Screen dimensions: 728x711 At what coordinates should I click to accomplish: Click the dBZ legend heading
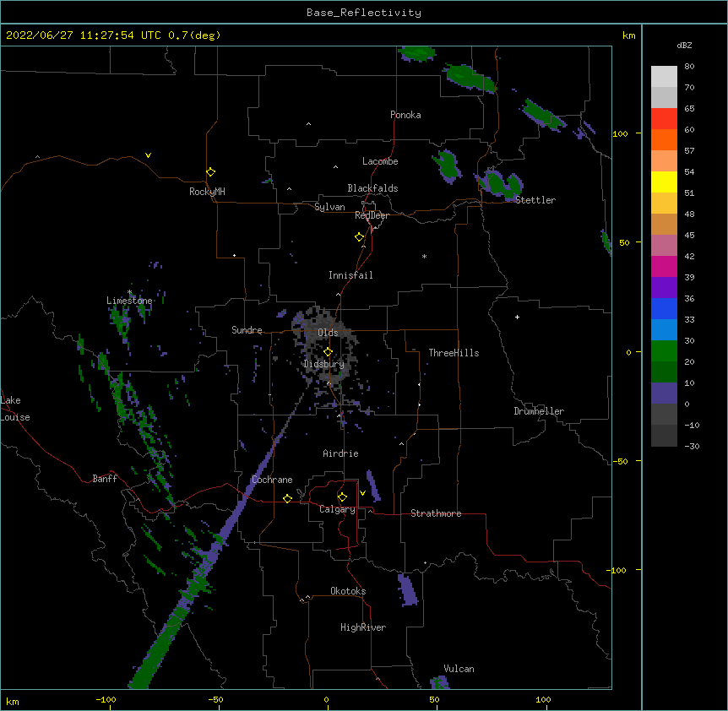tap(684, 45)
